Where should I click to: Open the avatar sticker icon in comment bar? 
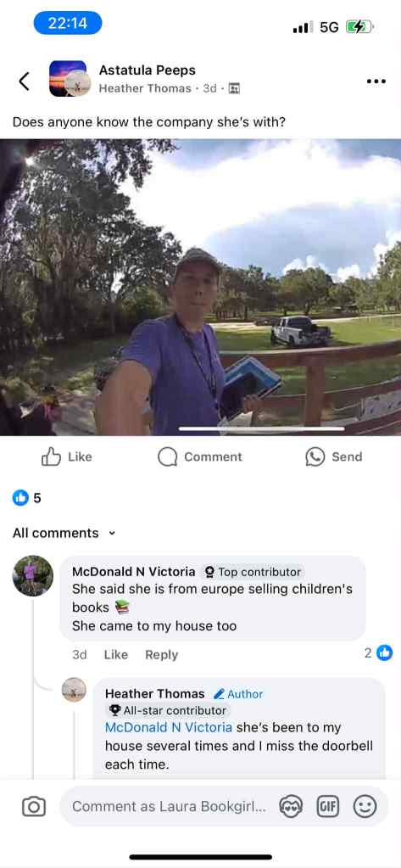click(x=291, y=807)
